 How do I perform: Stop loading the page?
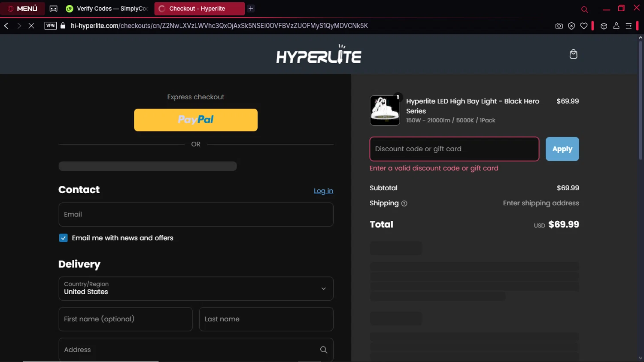31,26
